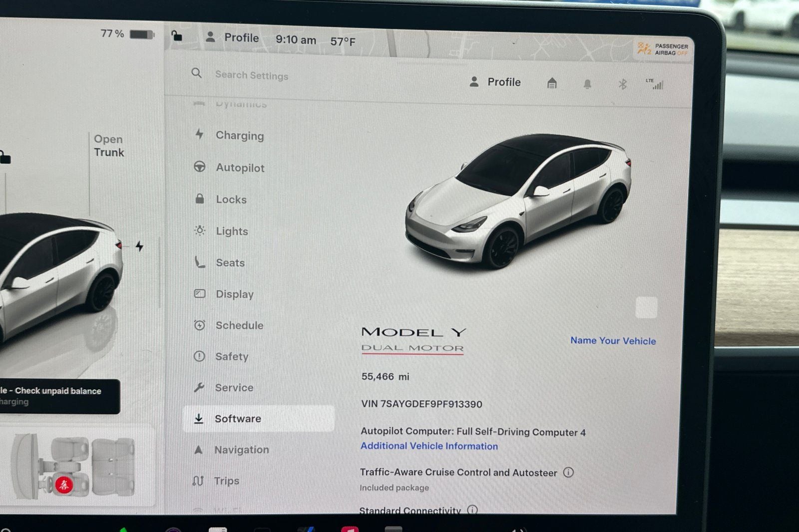Tap the MODEL Y heading
This screenshot has height=532, width=799.
[x=413, y=332]
